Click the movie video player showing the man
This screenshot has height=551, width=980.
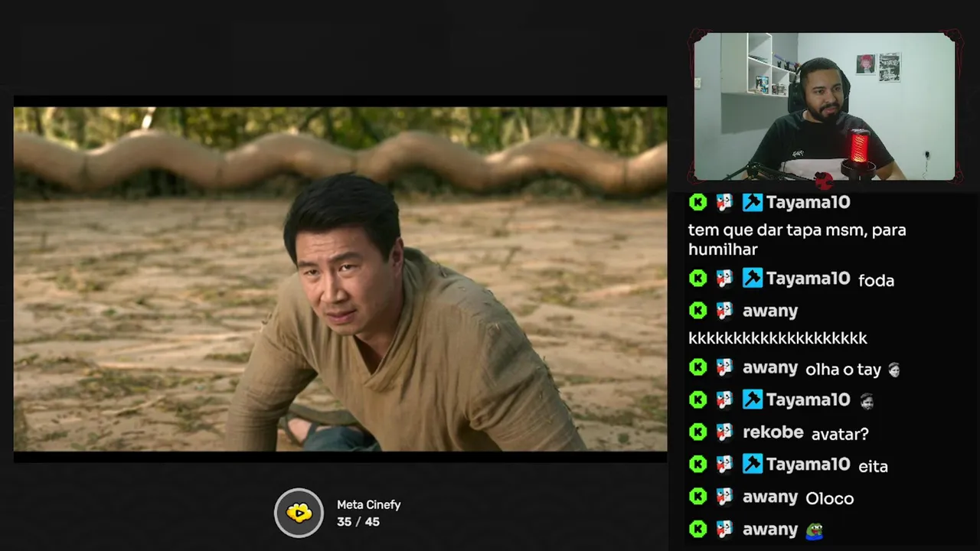[x=340, y=279]
